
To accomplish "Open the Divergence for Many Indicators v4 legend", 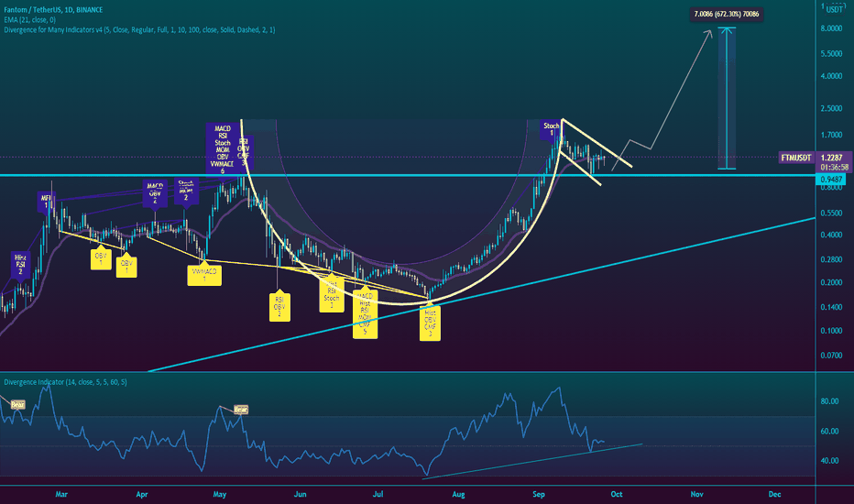I will point(139,30).
